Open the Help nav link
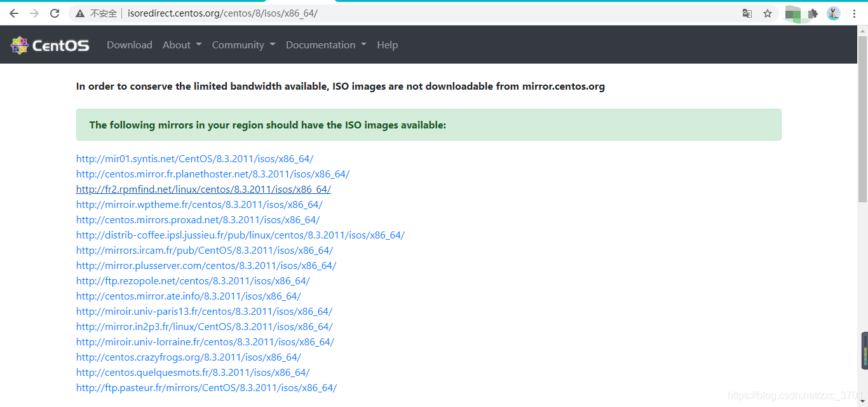The height and width of the screenshot is (407, 868). [387, 45]
